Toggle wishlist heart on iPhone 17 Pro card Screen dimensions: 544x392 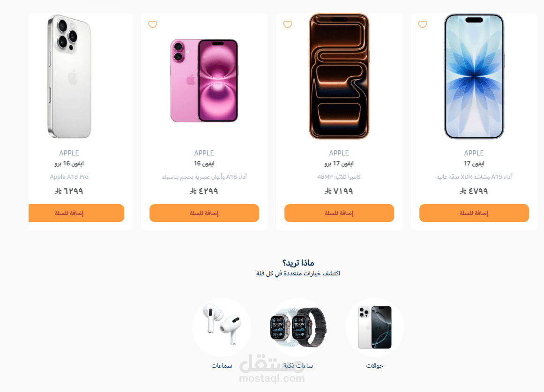[288, 24]
